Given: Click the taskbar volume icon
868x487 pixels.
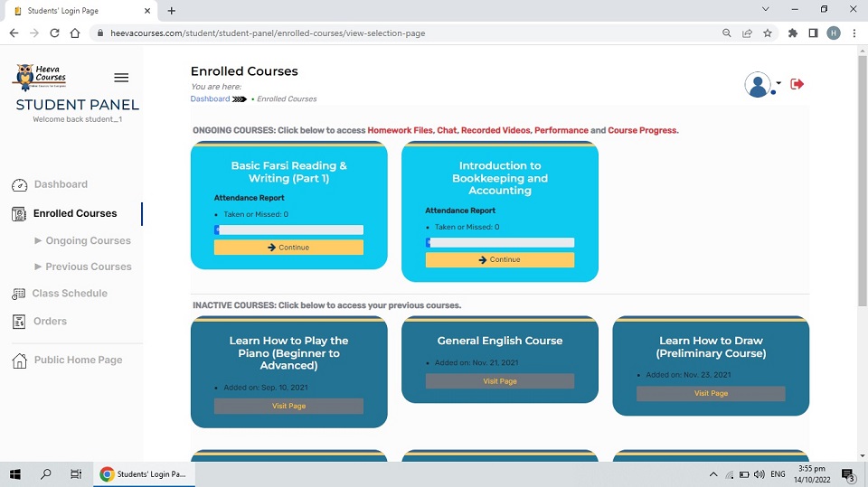Looking at the screenshot, I should coord(759,474).
